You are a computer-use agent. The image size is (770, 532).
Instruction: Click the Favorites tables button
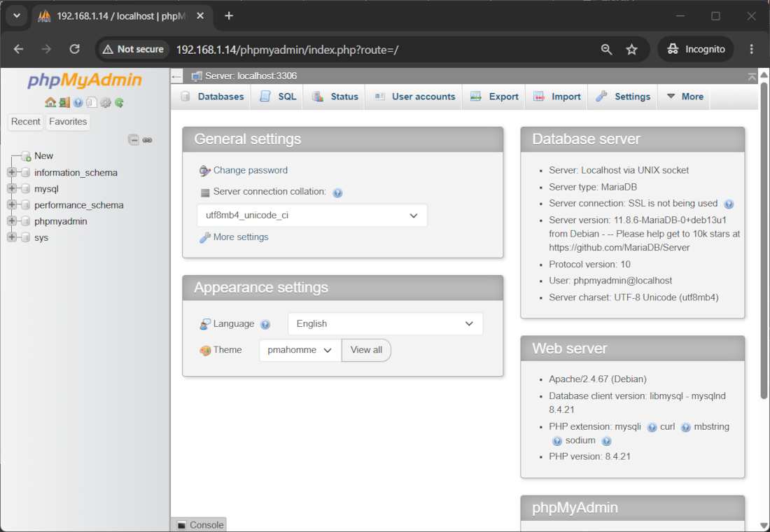[68, 122]
